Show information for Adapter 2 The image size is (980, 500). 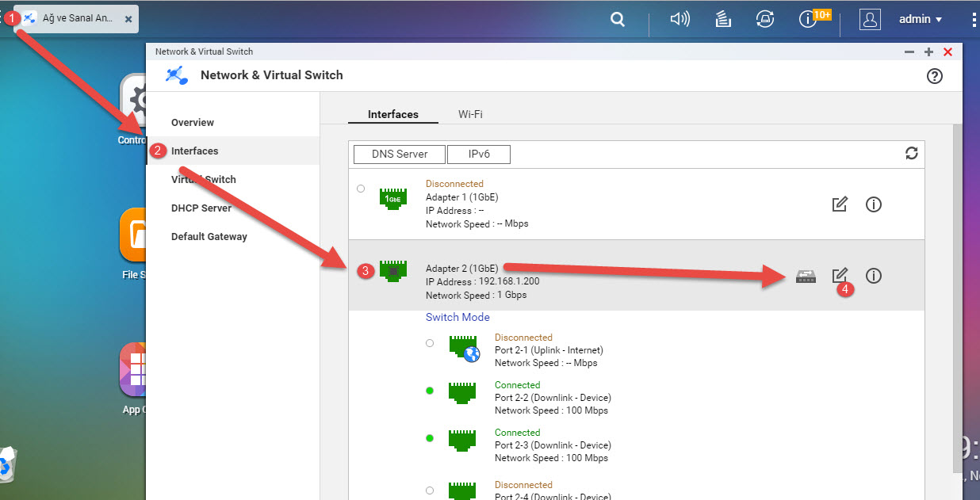[x=874, y=276]
